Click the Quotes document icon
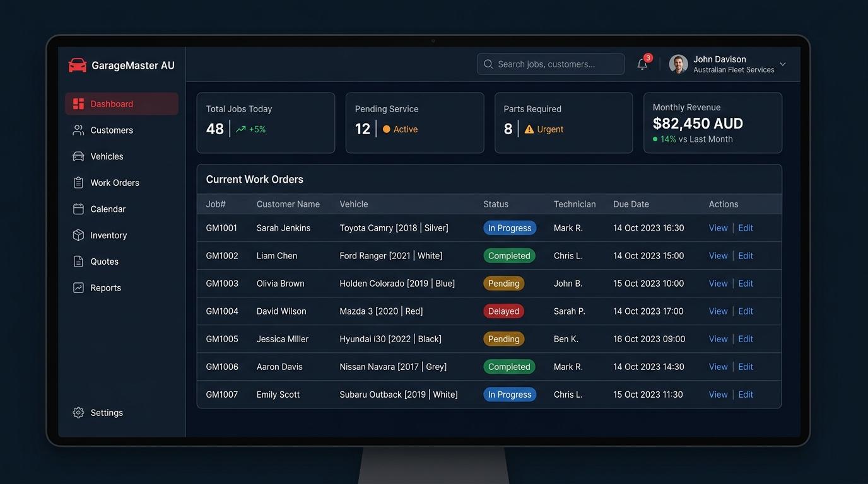The height and width of the screenshot is (484, 868). coord(78,262)
